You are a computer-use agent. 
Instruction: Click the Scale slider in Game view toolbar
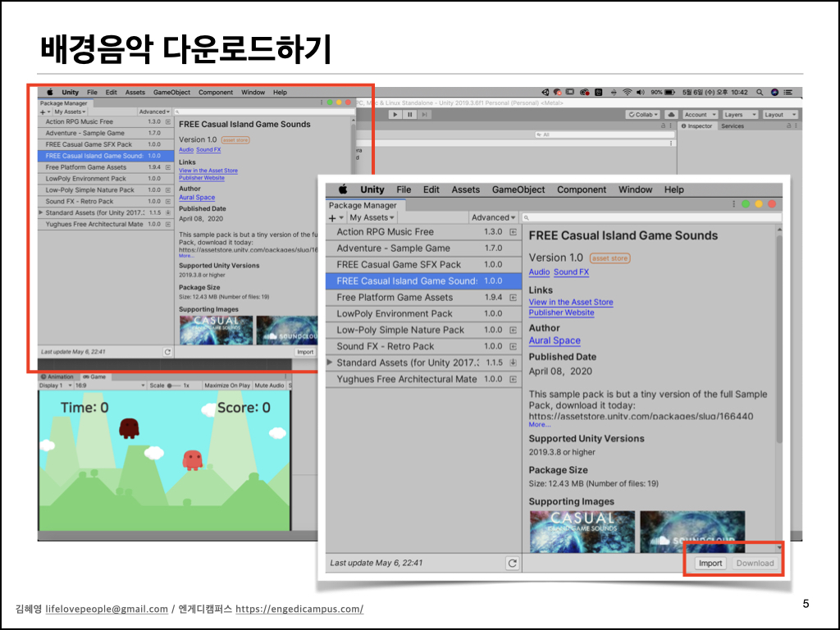175,386
